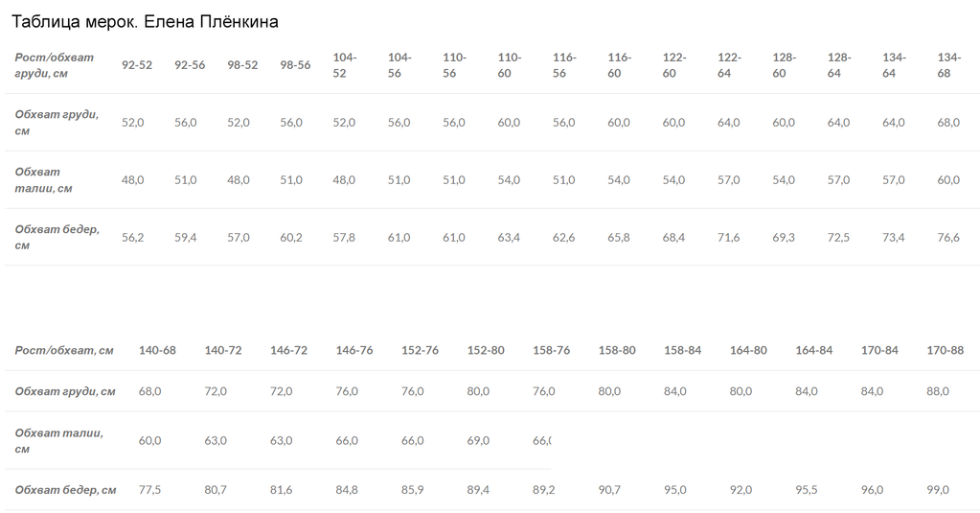Click the waist value 60,0 under 134-68
The image size is (980, 513).
coord(948,180)
